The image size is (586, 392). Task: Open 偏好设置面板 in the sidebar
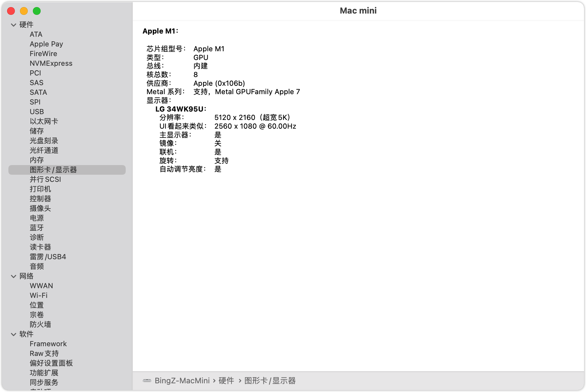[51, 363]
